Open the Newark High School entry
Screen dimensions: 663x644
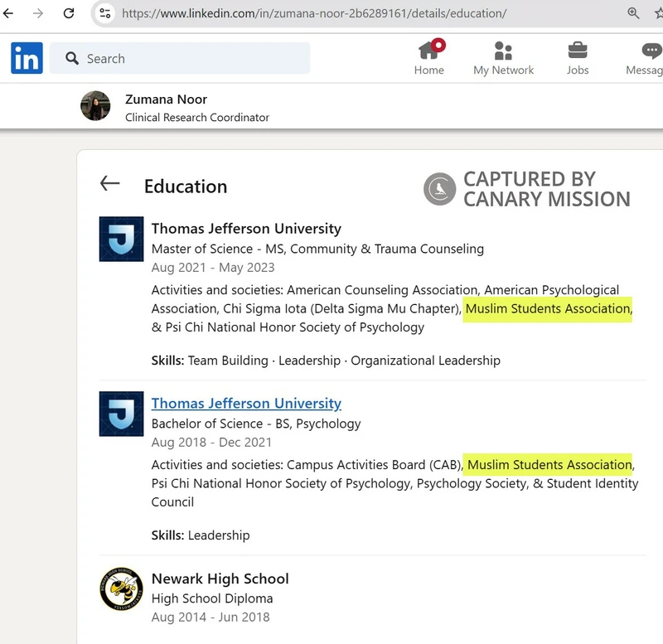click(x=220, y=579)
